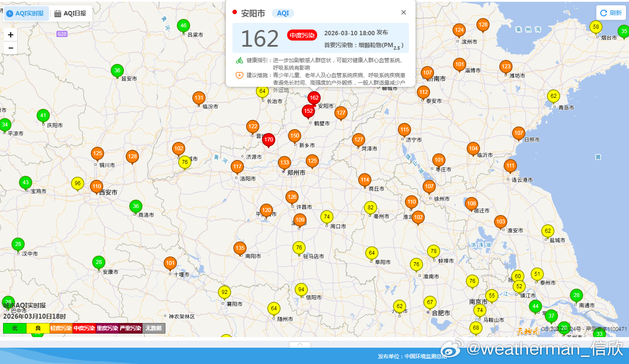This screenshot has width=629, height=364.
Task: Click the gray 无数据 legend swatch
Action: point(154,328)
